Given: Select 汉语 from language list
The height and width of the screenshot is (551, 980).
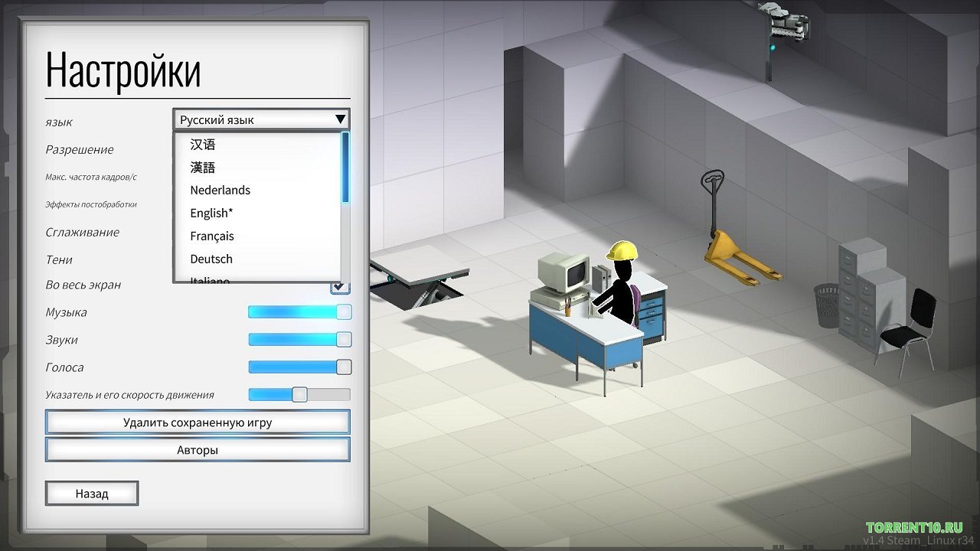Looking at the screenshot, I should point(203,144).
